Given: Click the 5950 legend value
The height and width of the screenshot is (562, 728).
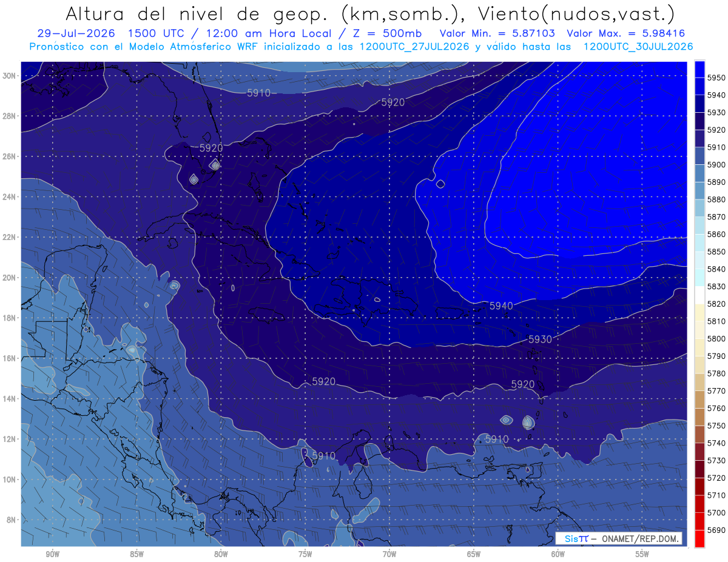Looking at the screenshot, I should [716, 78].
